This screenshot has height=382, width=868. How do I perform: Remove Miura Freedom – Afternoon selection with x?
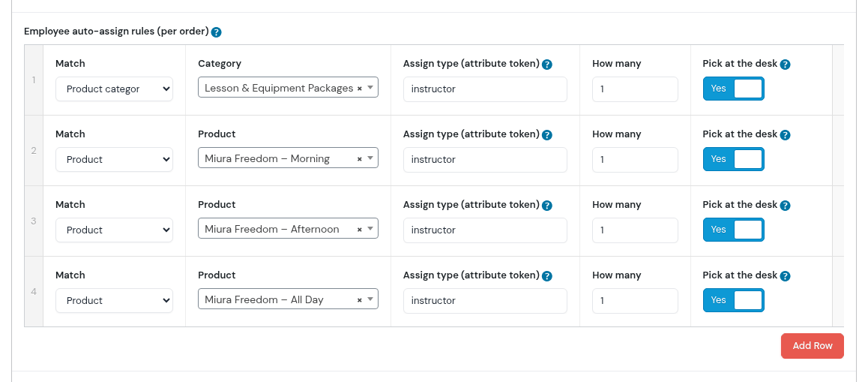click(359, 230)
